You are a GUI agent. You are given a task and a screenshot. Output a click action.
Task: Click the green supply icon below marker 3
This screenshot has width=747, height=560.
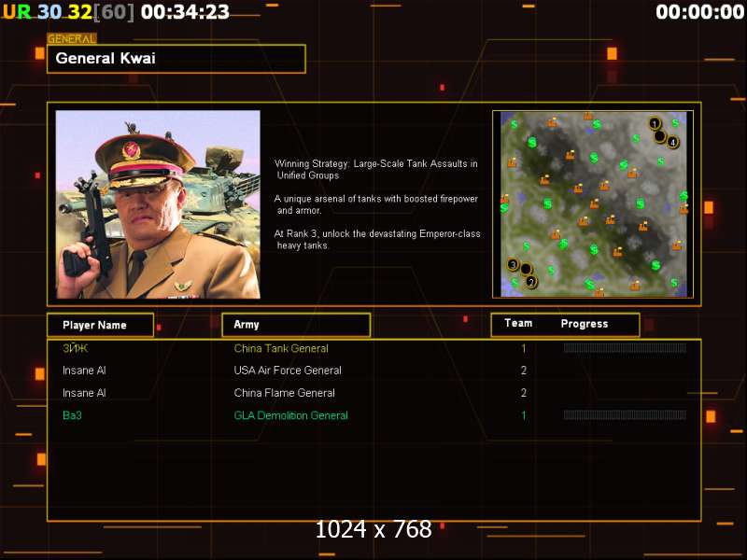pyautogui.click(x=514, y=283)
